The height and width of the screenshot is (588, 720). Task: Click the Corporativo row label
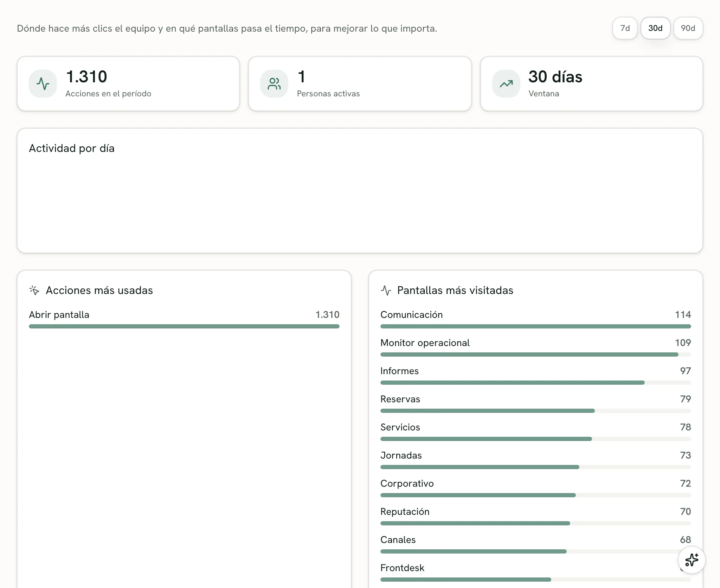pyautogui.click(x=407, y=483)
